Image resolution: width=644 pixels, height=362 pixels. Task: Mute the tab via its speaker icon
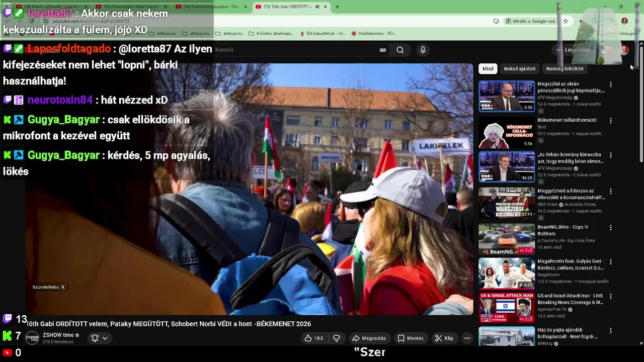[317, 7]
